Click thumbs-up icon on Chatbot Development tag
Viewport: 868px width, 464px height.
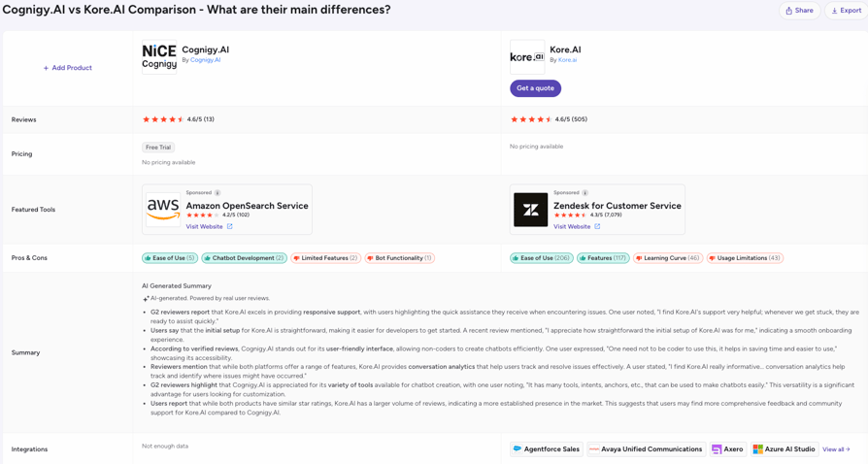pyautogui.click(x=207, y=258)
